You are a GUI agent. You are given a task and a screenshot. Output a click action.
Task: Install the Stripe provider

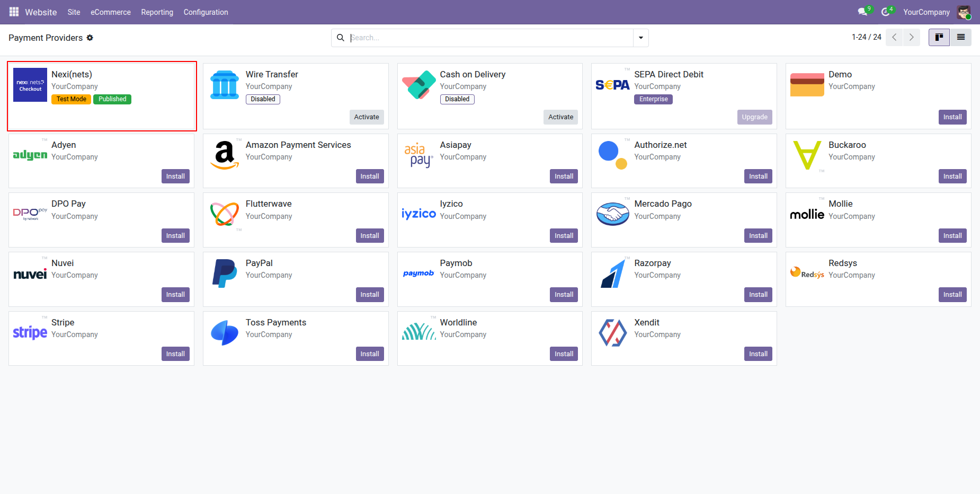[x=175, y=354]
